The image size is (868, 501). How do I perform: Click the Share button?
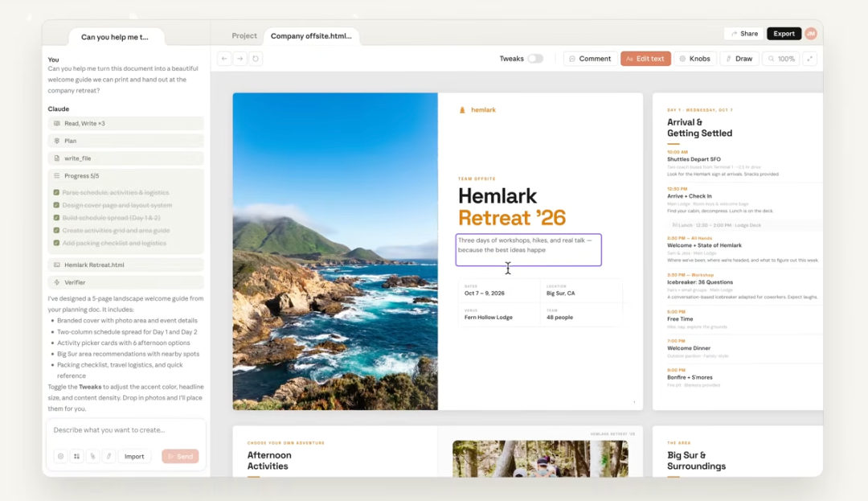(743, 34)
